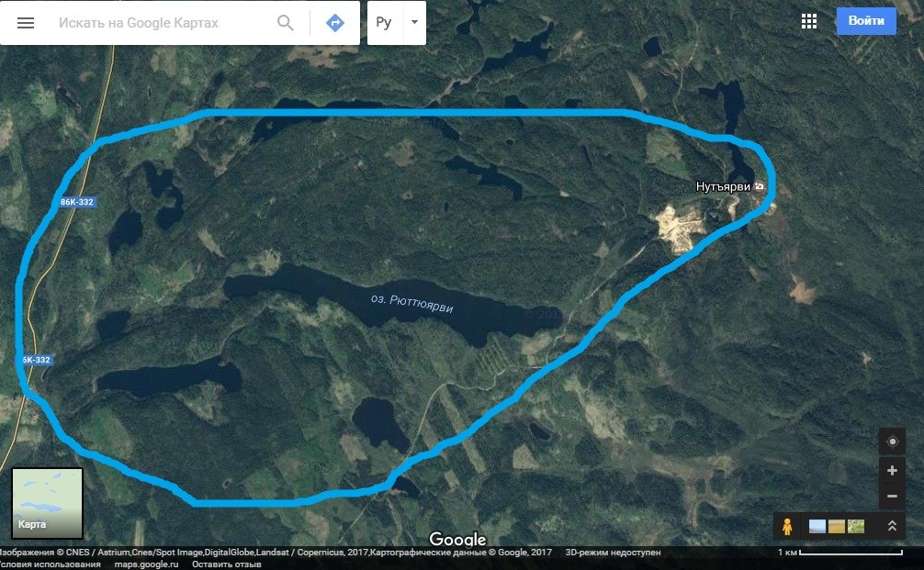Focus the Искать на Google Картах field

(x=159, y=23)
